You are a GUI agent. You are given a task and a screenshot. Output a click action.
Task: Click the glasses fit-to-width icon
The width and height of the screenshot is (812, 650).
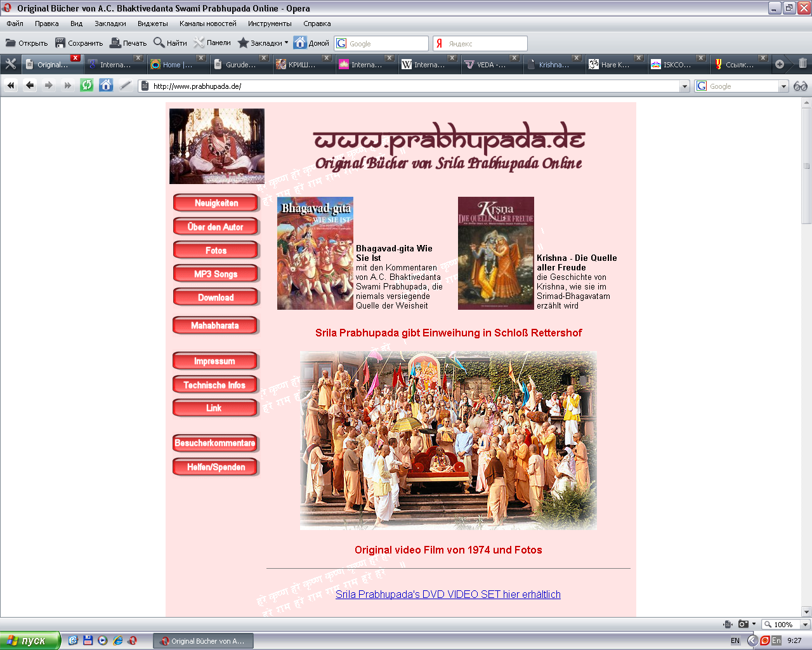pos(801,86)
